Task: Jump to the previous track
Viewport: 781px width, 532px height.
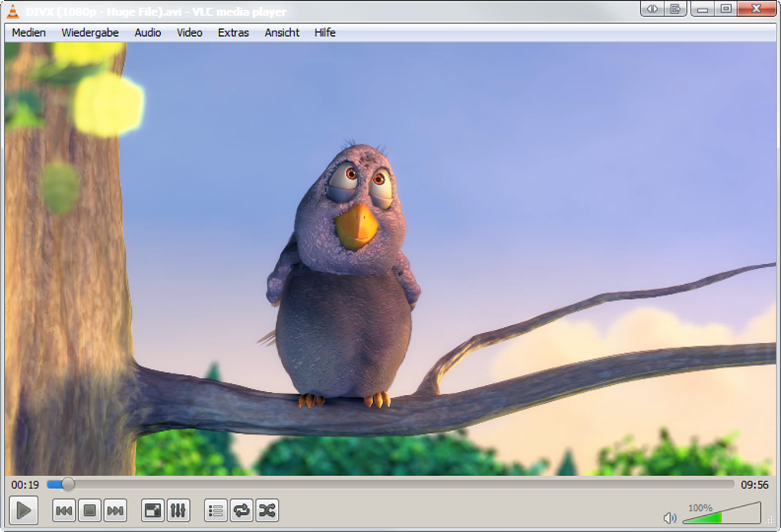Action: point(64,511)
